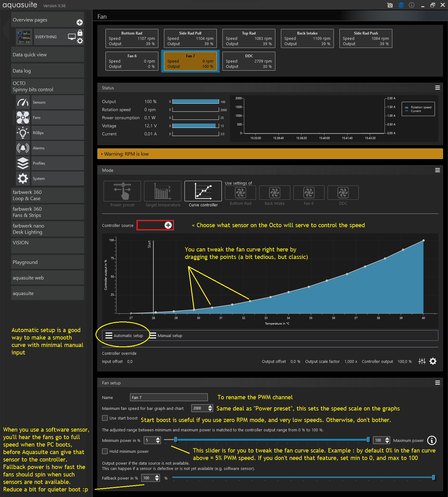Open the bottom aquasuite sidebar section
Image resolution: width=448 pixels, height=497 pixels.
[x=48, y=293]
